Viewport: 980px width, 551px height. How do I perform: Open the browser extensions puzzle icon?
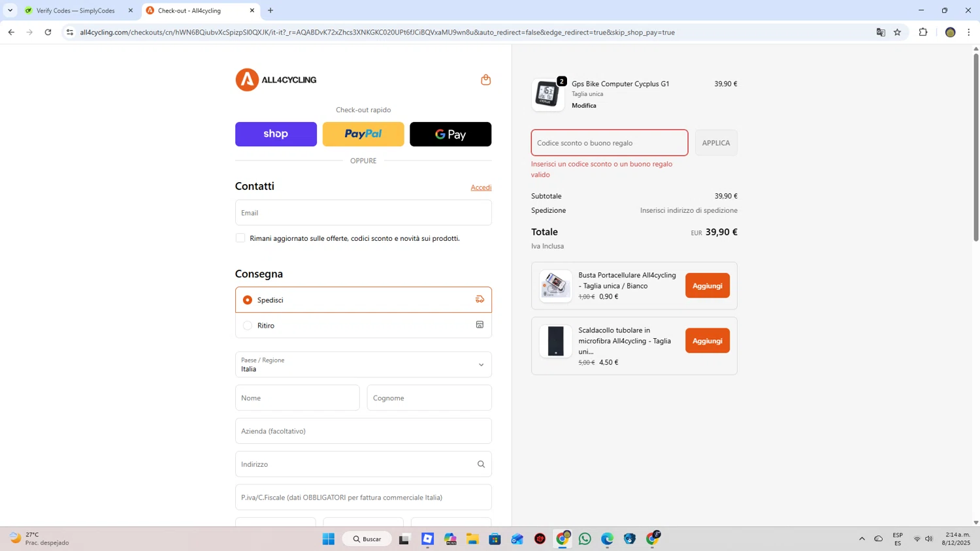point(923,32)
